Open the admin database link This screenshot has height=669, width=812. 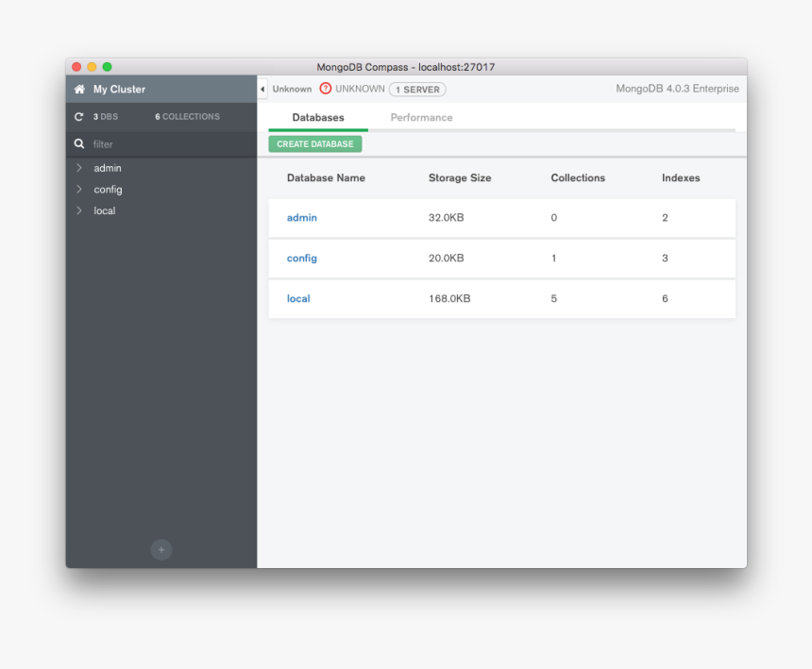point(302,218)
